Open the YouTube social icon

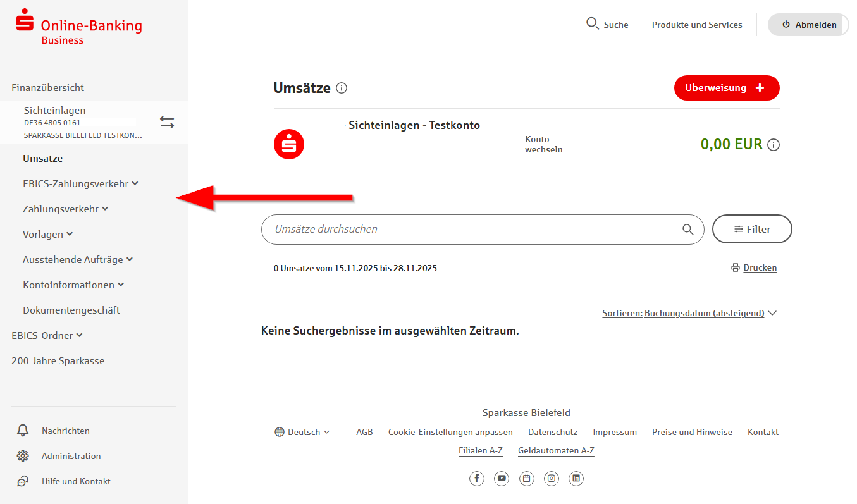pyautogui.click(x=502, y=479)
